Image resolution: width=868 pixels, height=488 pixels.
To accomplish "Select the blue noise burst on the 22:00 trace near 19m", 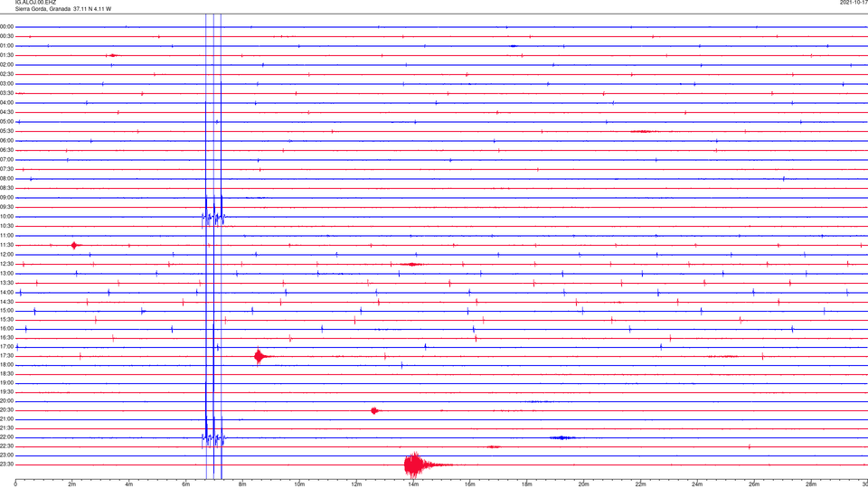I will (x=562, y=437).
